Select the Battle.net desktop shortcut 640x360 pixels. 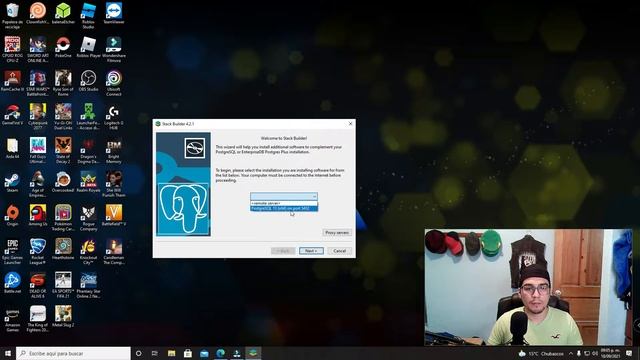pos(12,283)
